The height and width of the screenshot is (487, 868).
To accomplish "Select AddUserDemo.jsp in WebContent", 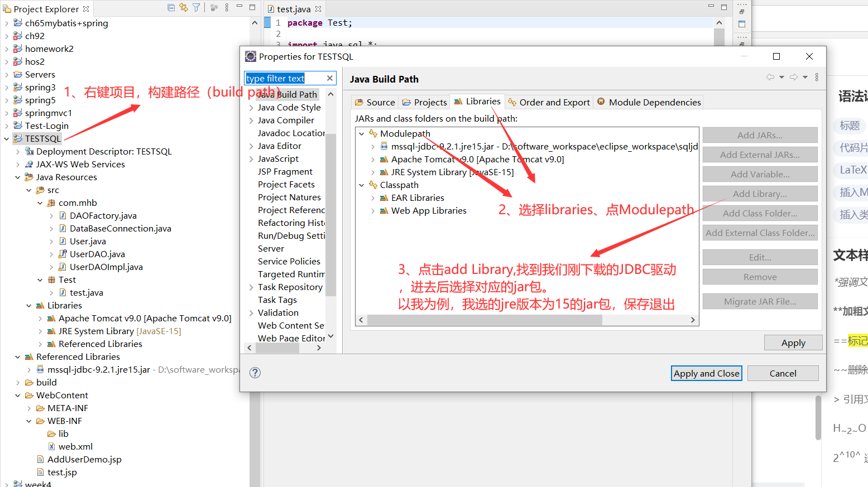I will click(x=84, y=460).
